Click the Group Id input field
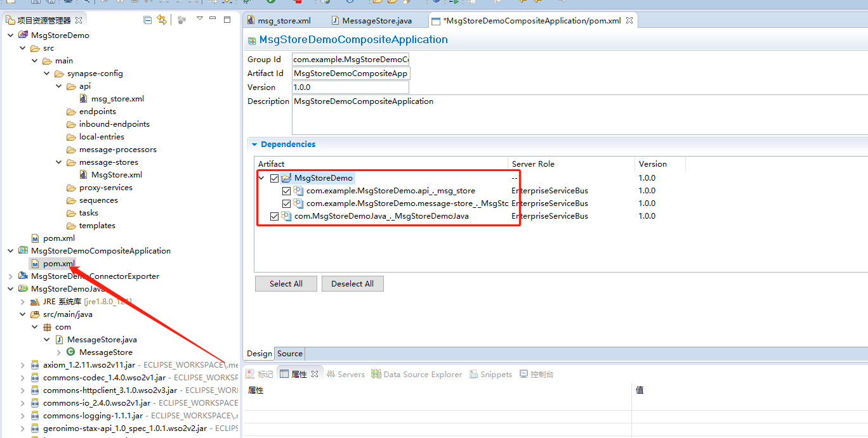 point(351,59)
